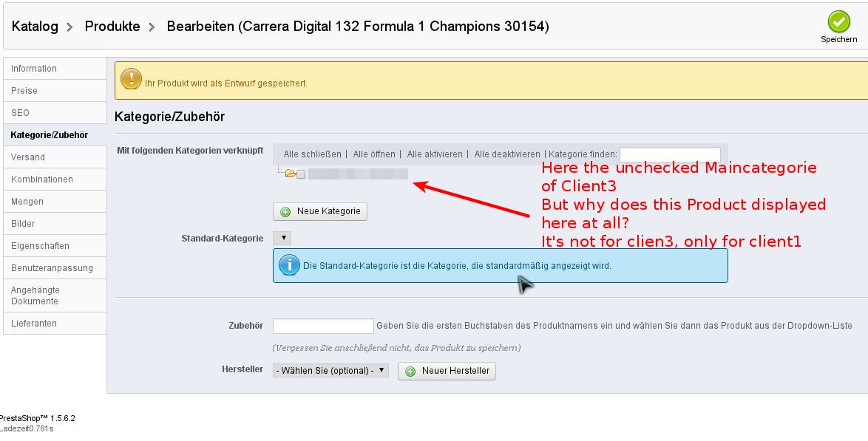This screenshot has height=441, width=868.
Task: Click the blue info icon in hint box
Action: (289, 265)
